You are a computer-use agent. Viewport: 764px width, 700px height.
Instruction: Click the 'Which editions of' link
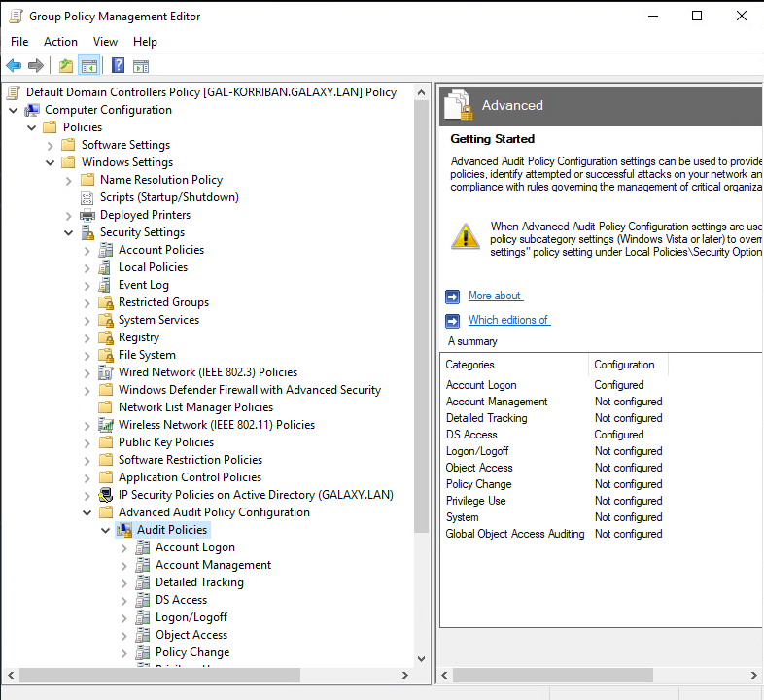pos(508,320)
